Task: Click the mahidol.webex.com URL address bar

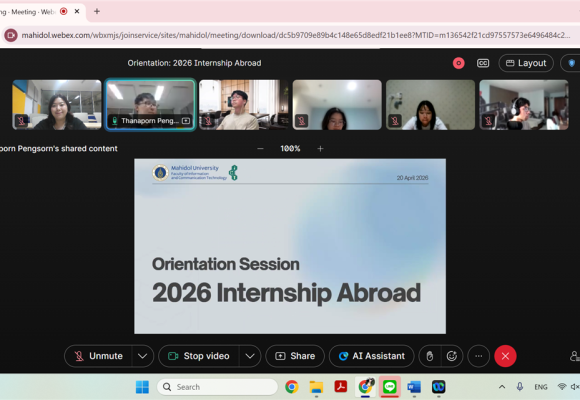Action: pyautogui.click(x=296, y=35)
